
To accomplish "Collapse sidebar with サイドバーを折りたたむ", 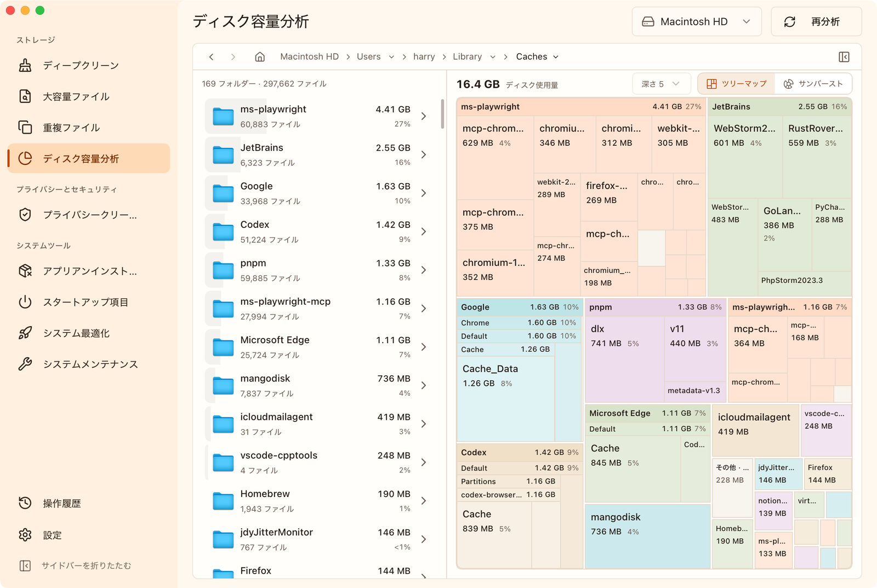I will 76,566.
